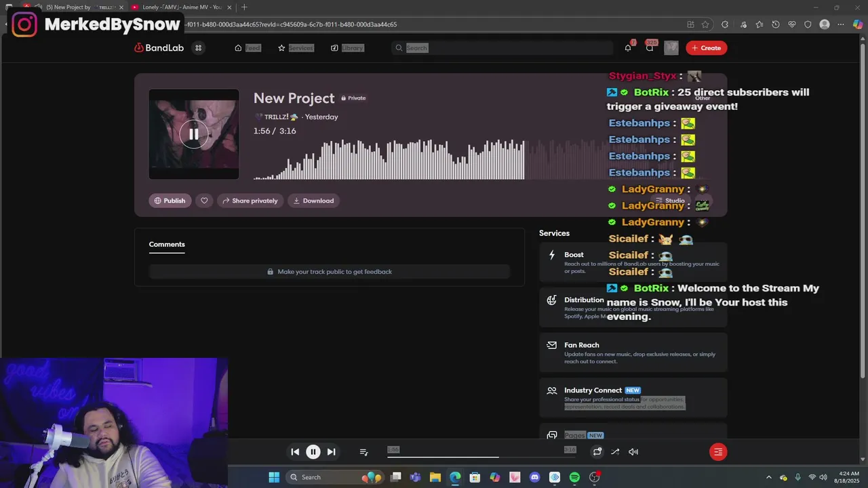Open the Fan Reach service card
The height and width of the screenshot is (488, 868).
coord(633,352)
